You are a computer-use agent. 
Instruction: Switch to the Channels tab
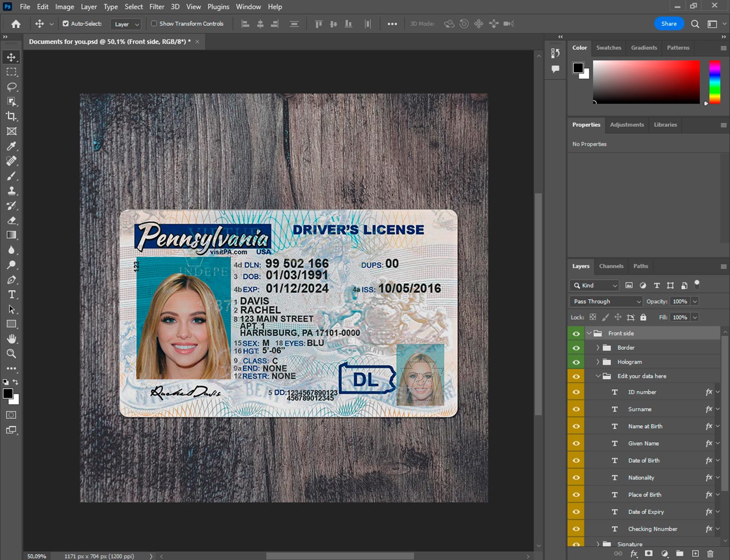click(x=611, y=266)
